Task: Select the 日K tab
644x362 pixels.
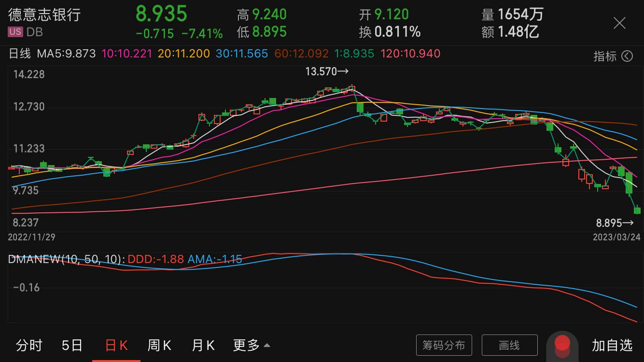Action: click(x=116, y=345)
